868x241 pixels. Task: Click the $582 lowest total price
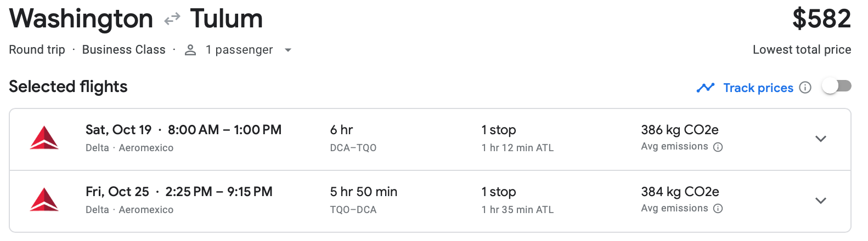(821, 19)
